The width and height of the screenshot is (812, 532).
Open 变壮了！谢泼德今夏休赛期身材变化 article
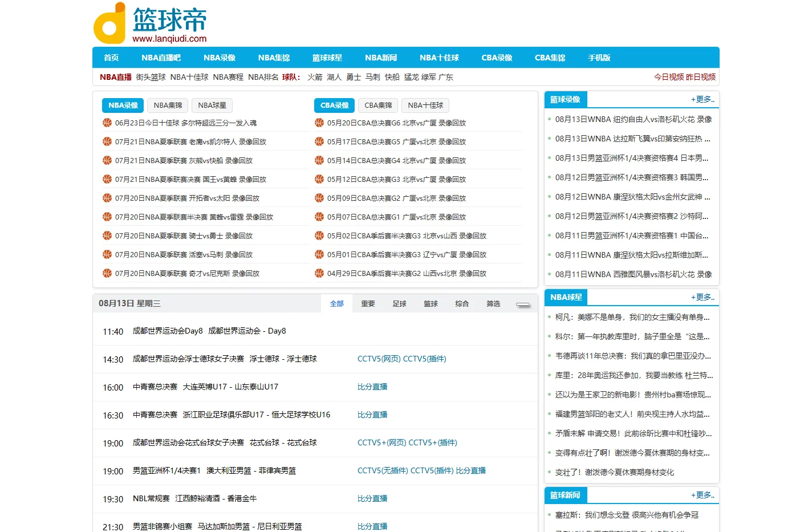[615, 472]
